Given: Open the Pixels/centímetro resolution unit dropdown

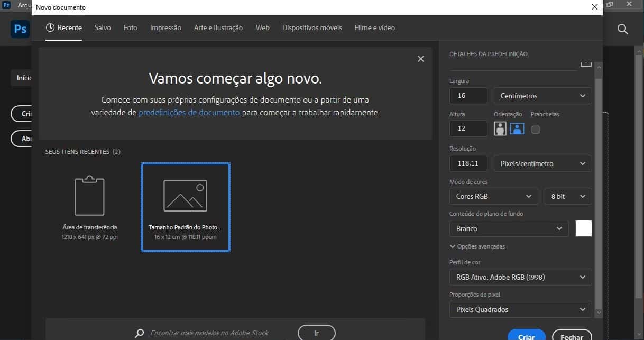Looking at the screenshot, I should tap(542, 163).
